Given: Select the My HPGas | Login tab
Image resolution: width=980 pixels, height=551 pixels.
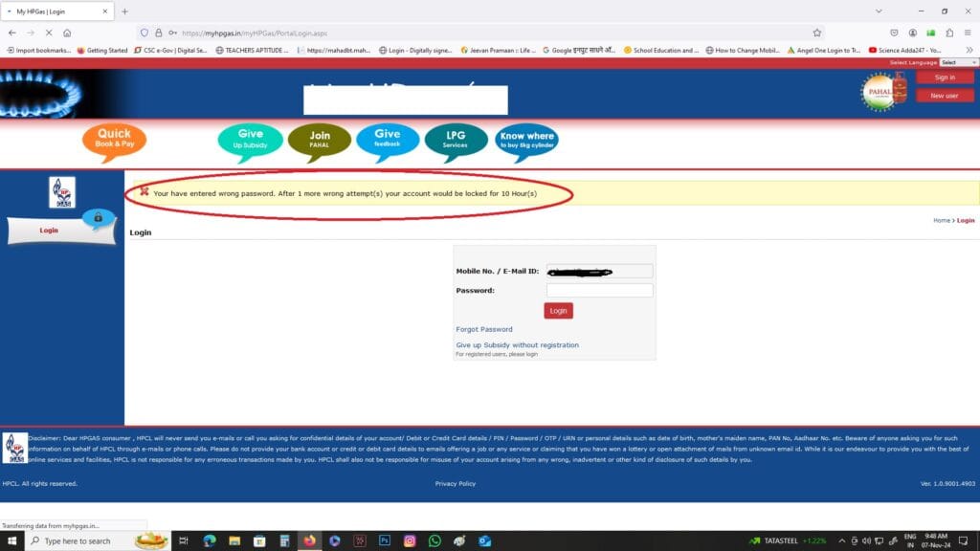Looking at the screenshot, I should tap(56, 11).
